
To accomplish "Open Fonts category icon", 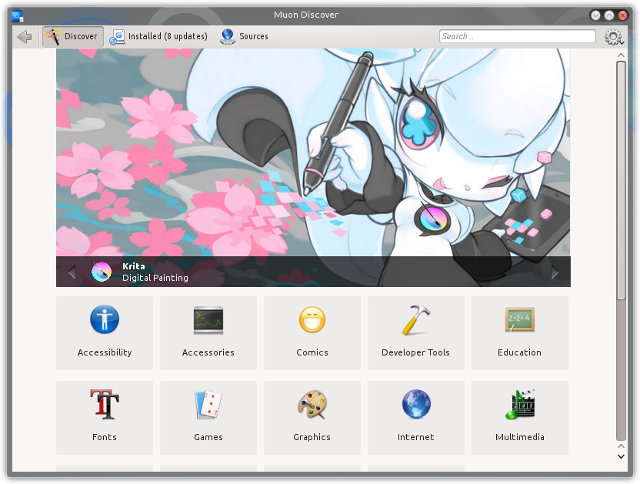I will click(x=104, y=404).
